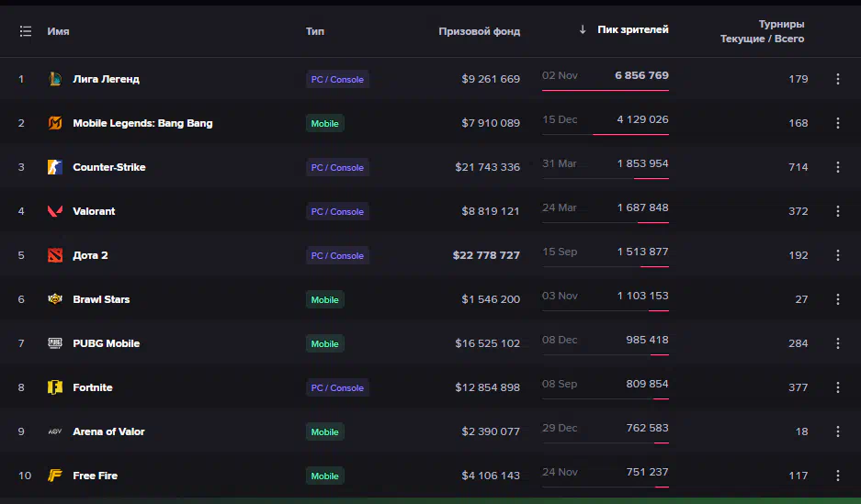Viewport: 861px width, 504px height.
Task: Sort by Призовой фонд column header
Action: (479, 31)
